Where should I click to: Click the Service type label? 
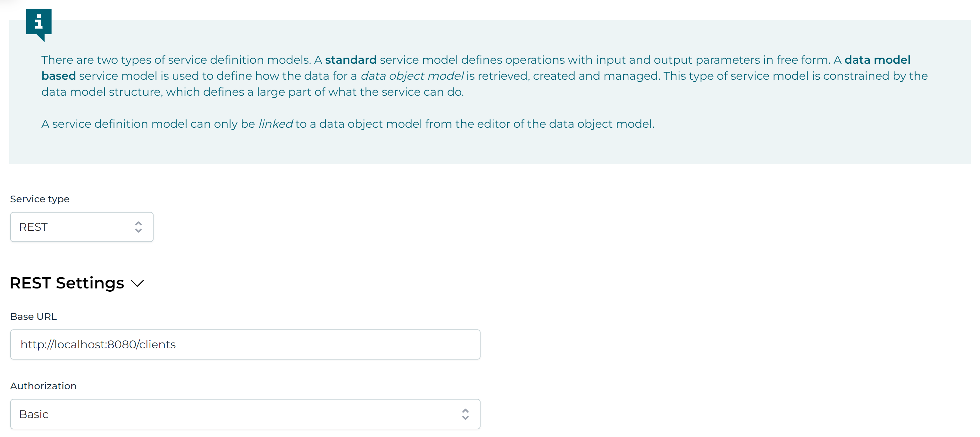point(39,199)
